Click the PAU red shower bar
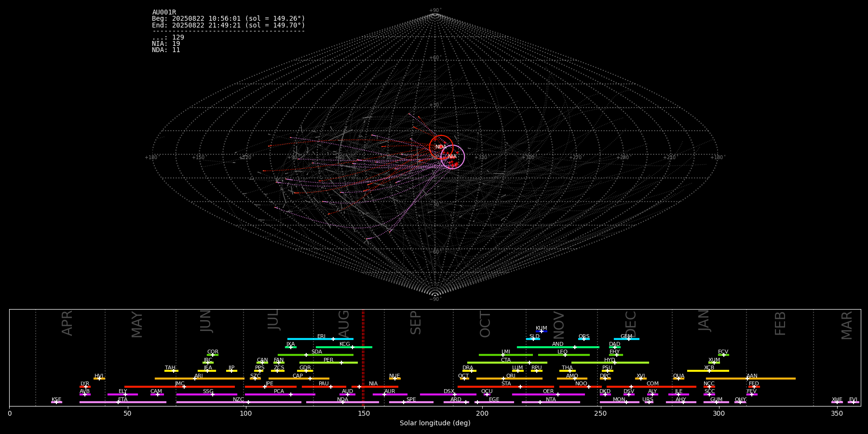 tap(324, 386)
